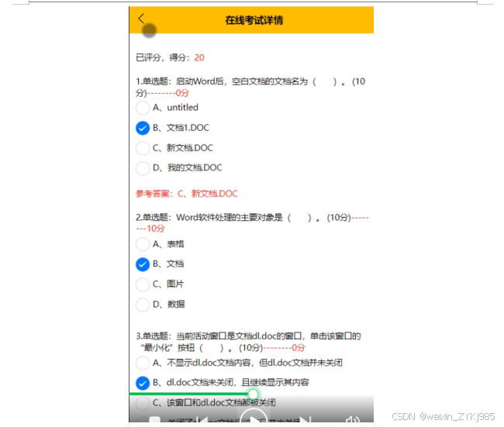The height and width of the screenshot is (427, 504).
Task: Seek within the green progress bar
Action: click(x=191, y=394)
